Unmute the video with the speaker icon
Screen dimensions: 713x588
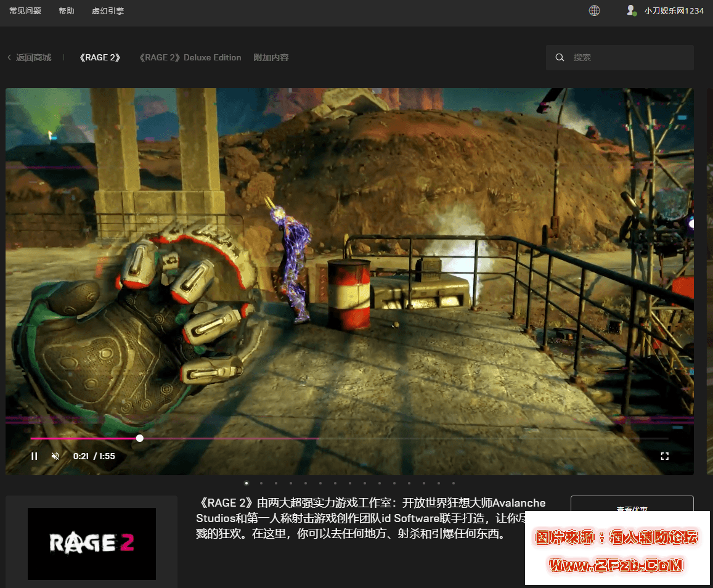pyautogui.click(x=55, y=456)
